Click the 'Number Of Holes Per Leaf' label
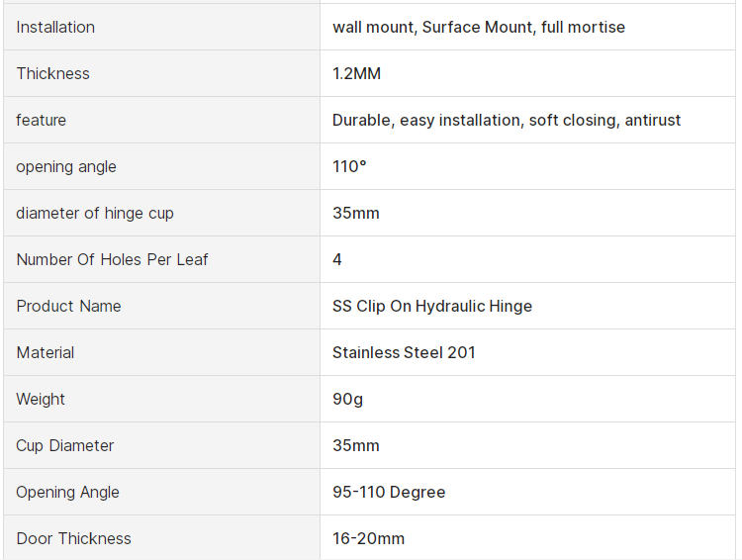The image size is (742, 560). click(x=112, y=259)
